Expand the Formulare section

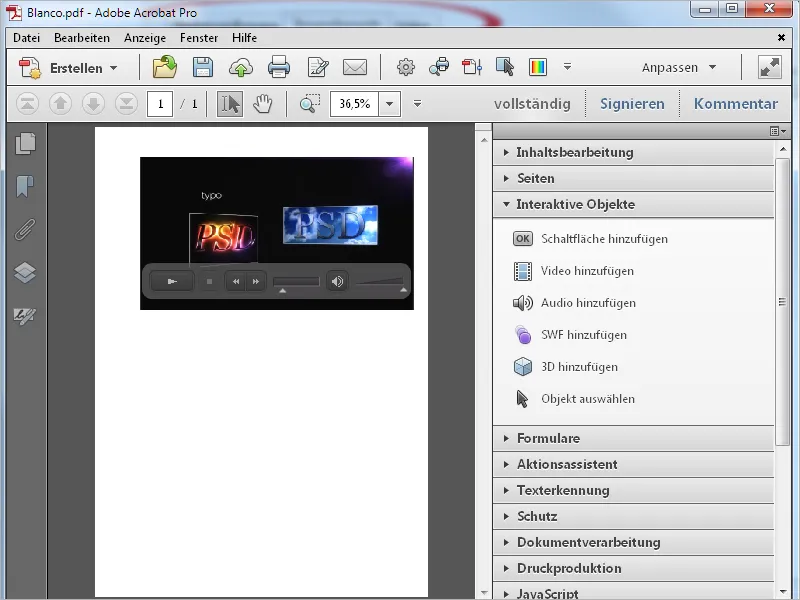pos(633,439)
